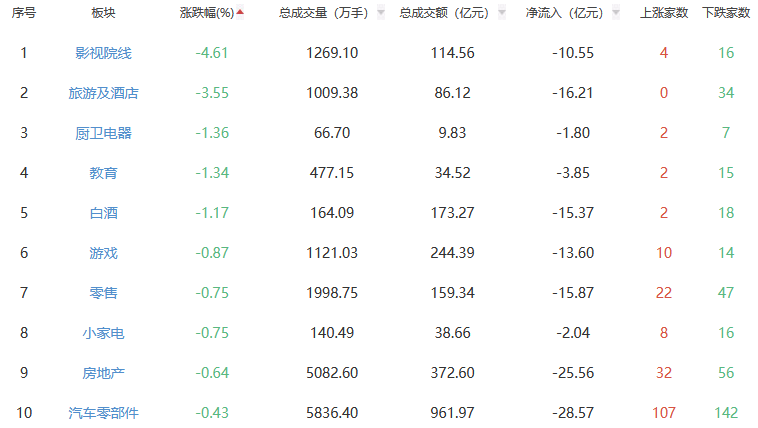Open the 房地产 sector link
Viewport: 758px width, 428px height.
click(103, 373)
